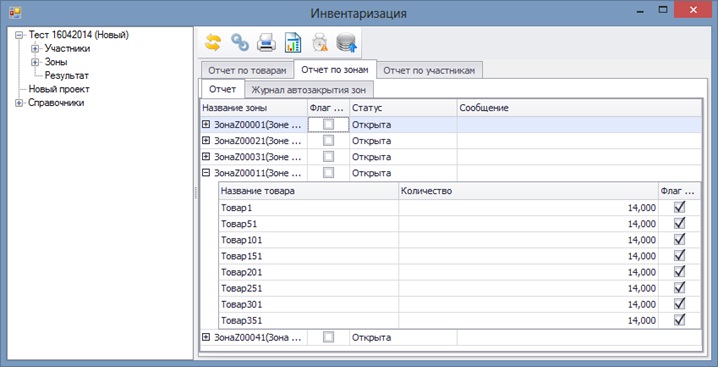Select the Товар351 name cell
The width and height of the screenshot is (718, 367).
[x=309, y=320]
